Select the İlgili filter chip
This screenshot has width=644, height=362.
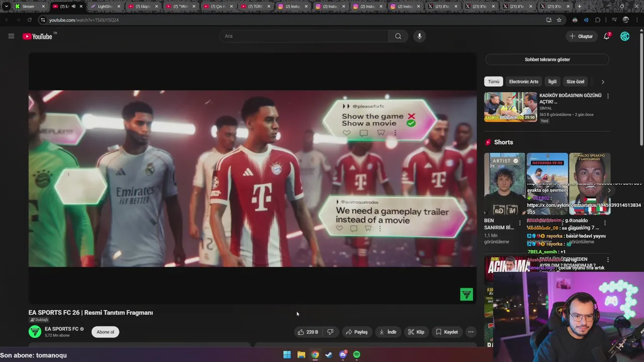(552, 81)
